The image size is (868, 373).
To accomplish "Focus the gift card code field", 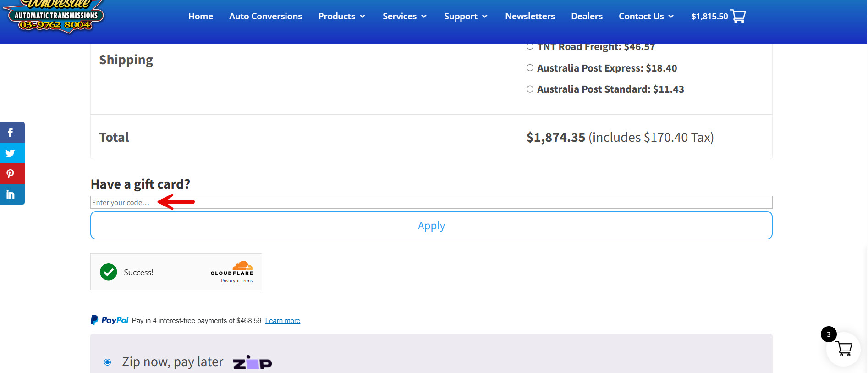I will point(431,202).
